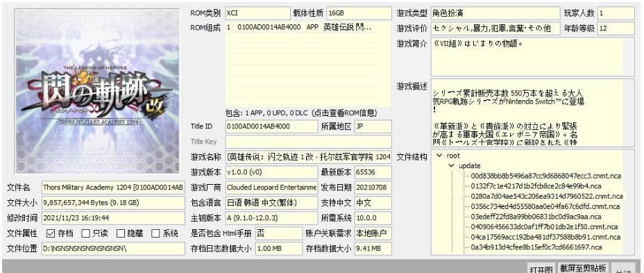
Task: Click the Title ID field 0100AD0014AB4000
Action: [x=271, y=126]
